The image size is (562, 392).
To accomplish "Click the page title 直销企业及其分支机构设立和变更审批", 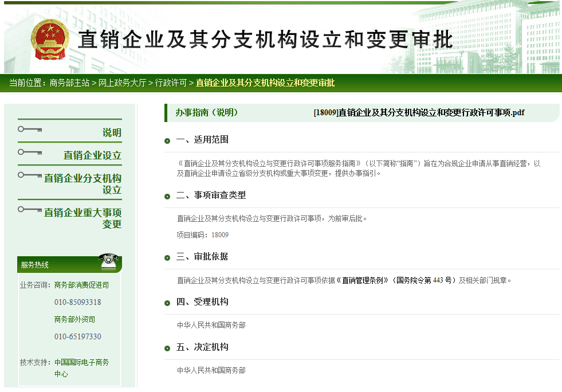I will (x=266, y=40).
